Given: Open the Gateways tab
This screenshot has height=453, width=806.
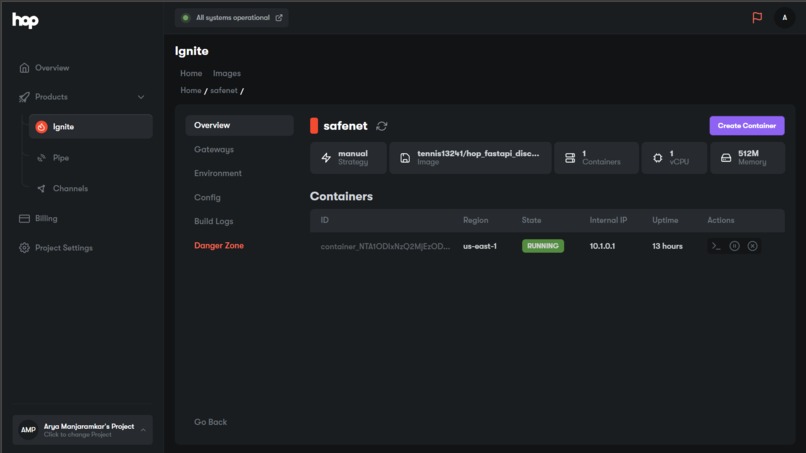Looking at the screenshot, I should (x=214, y=150).
